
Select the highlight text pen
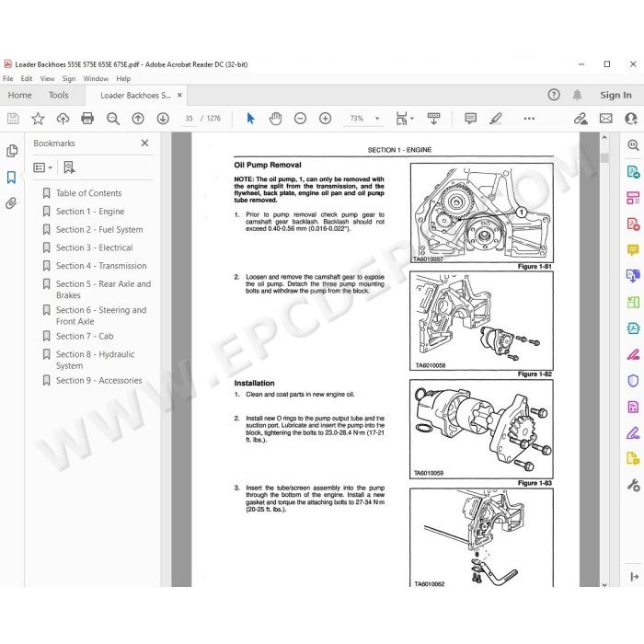[496, 119]
